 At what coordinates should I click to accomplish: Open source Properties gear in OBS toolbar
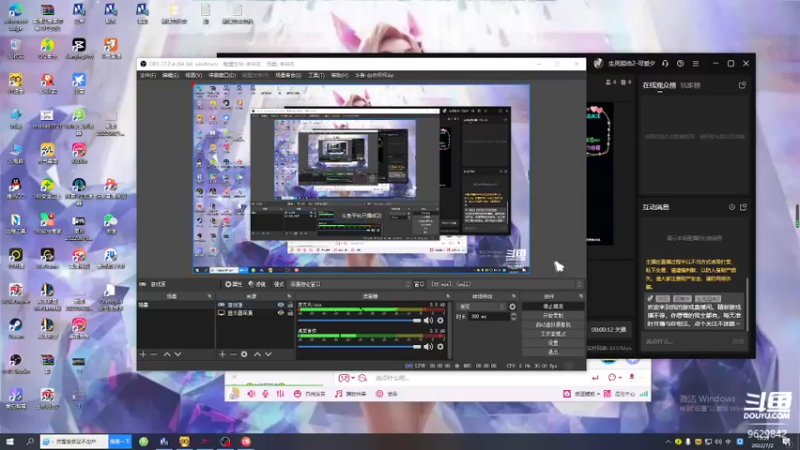coord(233,284)
